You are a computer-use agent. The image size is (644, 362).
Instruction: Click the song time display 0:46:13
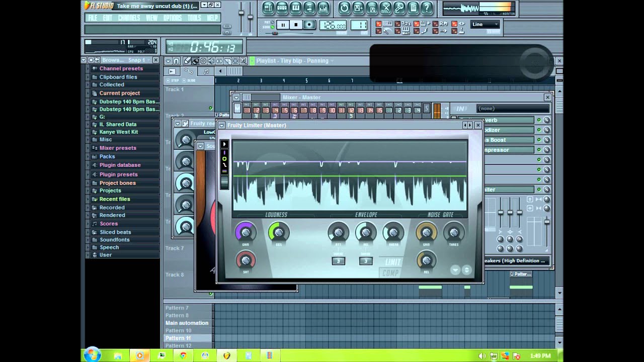pyautogui.click(x=205, y=47)
